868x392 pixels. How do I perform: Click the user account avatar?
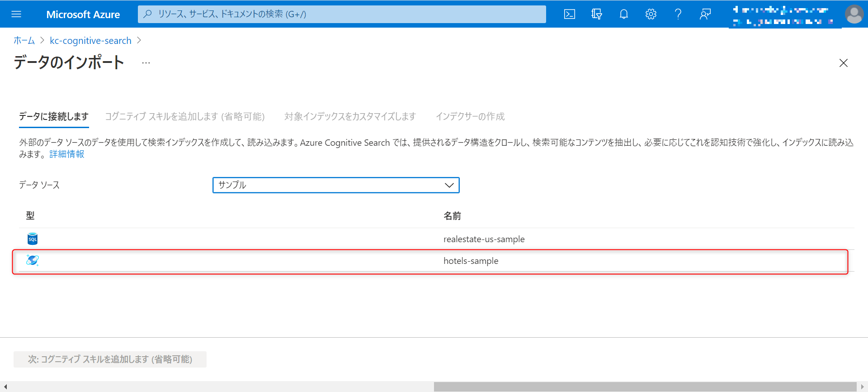pyautogui.click(x=854, y=14)
